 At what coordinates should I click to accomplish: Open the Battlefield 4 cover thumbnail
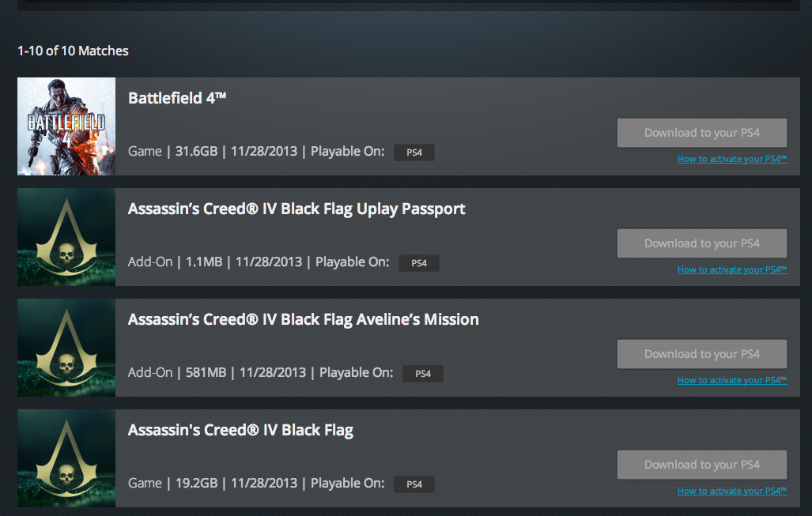66,126
